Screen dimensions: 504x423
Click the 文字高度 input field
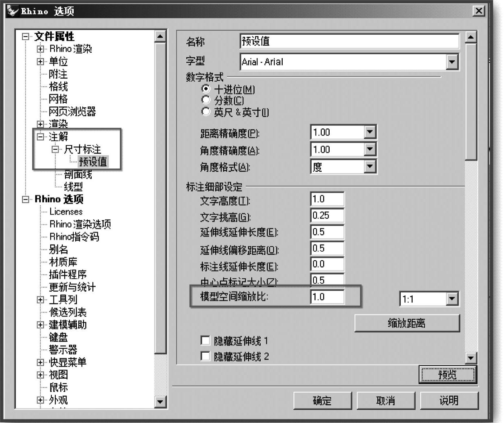point(327,199)
